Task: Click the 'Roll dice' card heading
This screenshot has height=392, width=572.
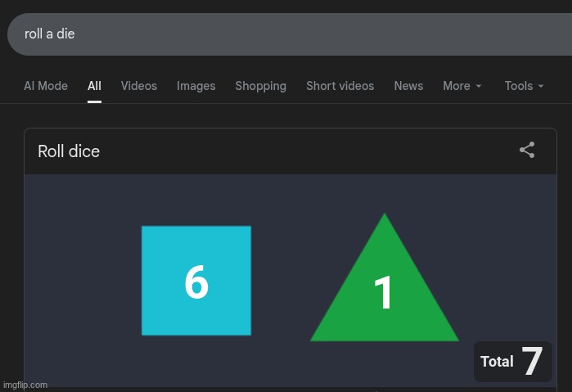Action: 69,151
